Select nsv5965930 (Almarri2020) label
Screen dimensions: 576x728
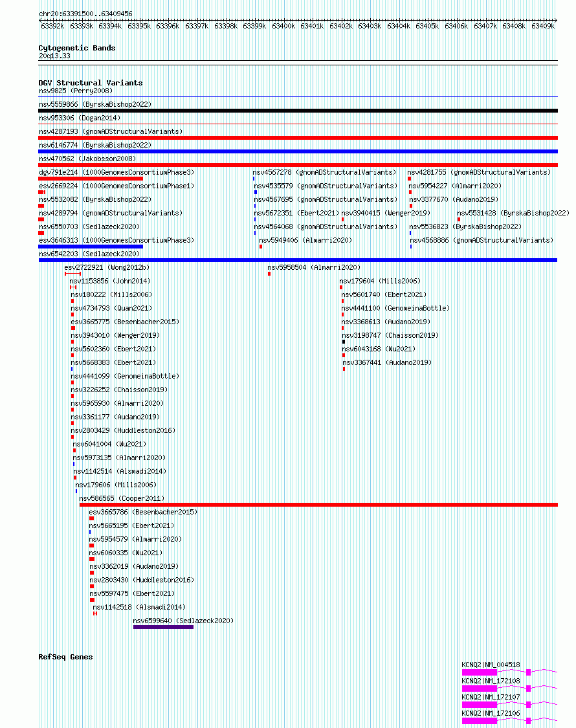coord(117,403)
